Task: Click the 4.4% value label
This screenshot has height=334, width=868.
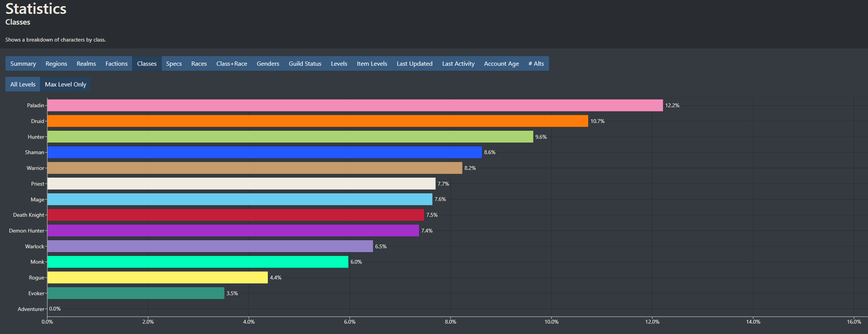Action: (x=276, y=278)
